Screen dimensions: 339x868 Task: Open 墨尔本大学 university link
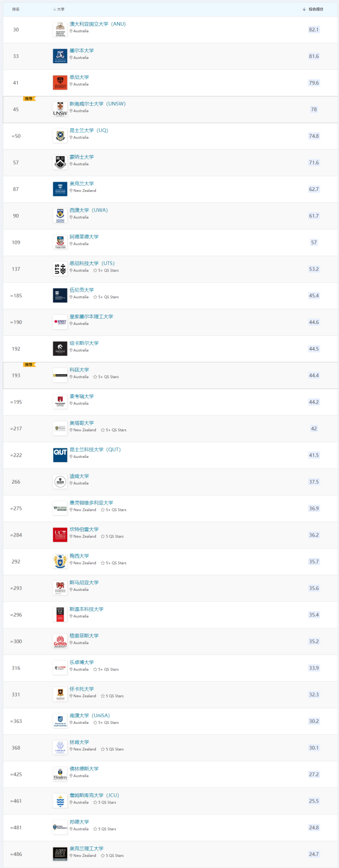click(x=81, y=51)
